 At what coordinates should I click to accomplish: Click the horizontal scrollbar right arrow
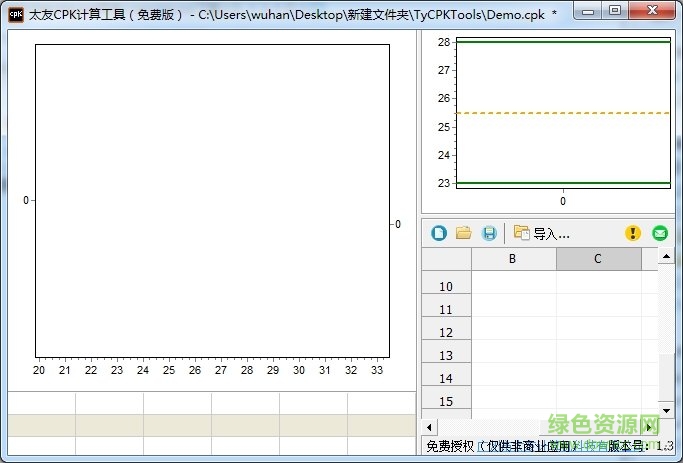pos(650,427)
